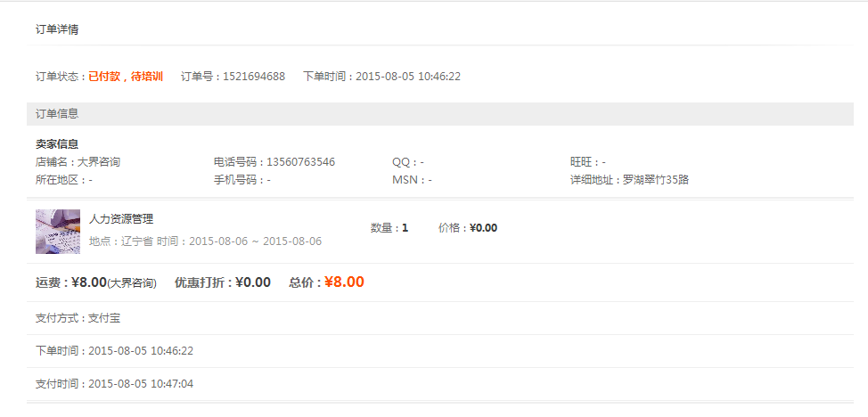
Task: Click the 支付方式 支付宝 payment row
Action: pyautogui.click(x=78, y=318)
